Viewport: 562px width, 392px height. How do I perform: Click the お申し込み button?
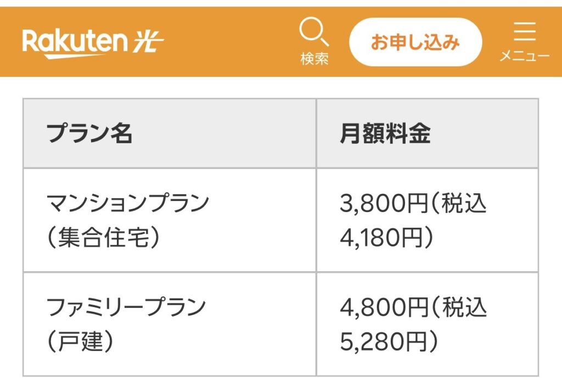(x=415, y=42)
